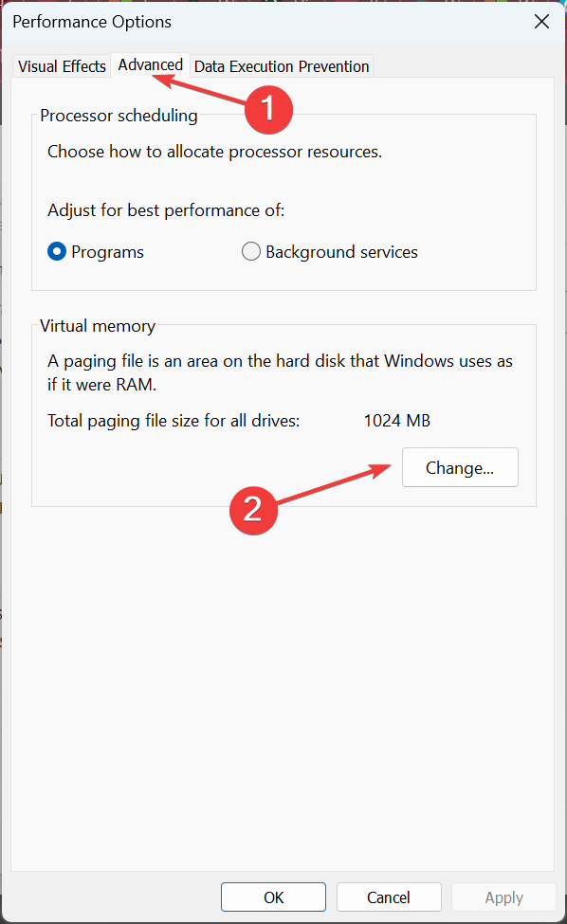This screenshot has height=924, width=567.
Task: Choose the Background services radio option
Action: click(251, 252)
